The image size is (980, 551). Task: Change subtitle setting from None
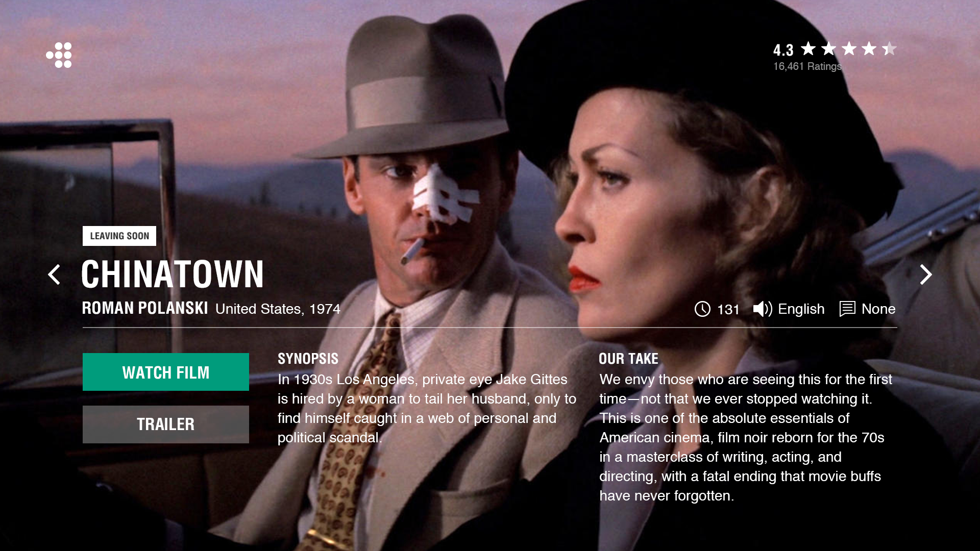[878, 309]
